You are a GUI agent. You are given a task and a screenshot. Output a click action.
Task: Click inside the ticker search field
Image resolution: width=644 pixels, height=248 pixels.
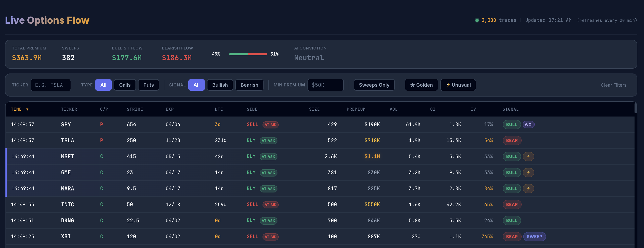[x=51, y=85]
